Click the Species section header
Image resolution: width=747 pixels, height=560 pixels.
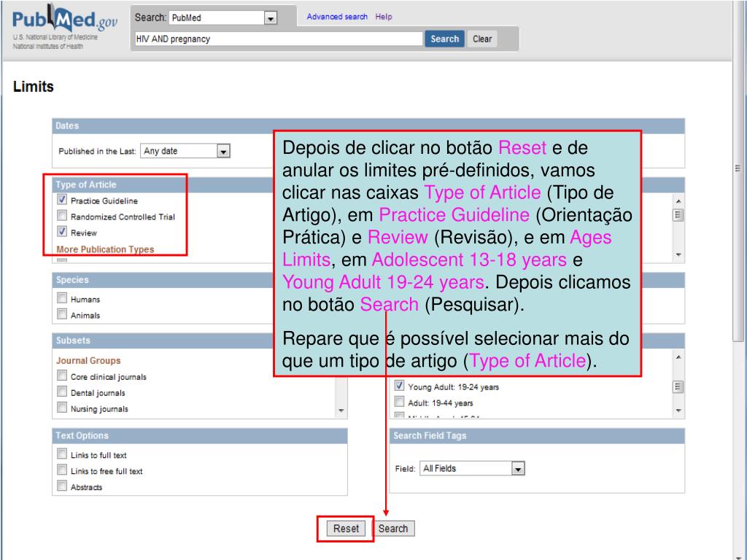tap(163, 280)
